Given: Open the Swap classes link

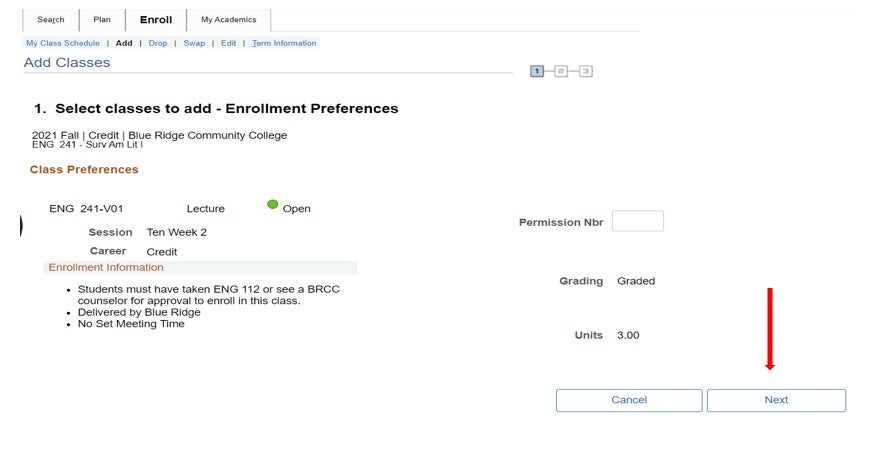Looking at the screenshot, I should (x=194, y=43).
